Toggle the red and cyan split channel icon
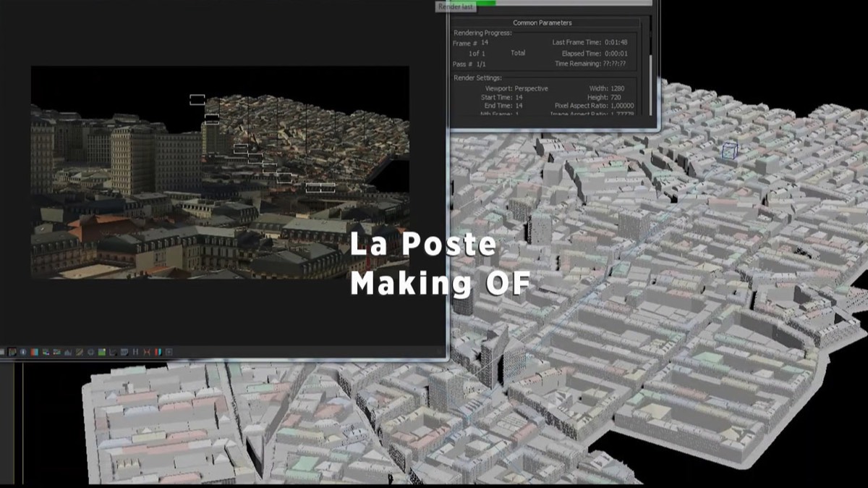The height and width of the screenshot is (488, 868). click(35, 352)
